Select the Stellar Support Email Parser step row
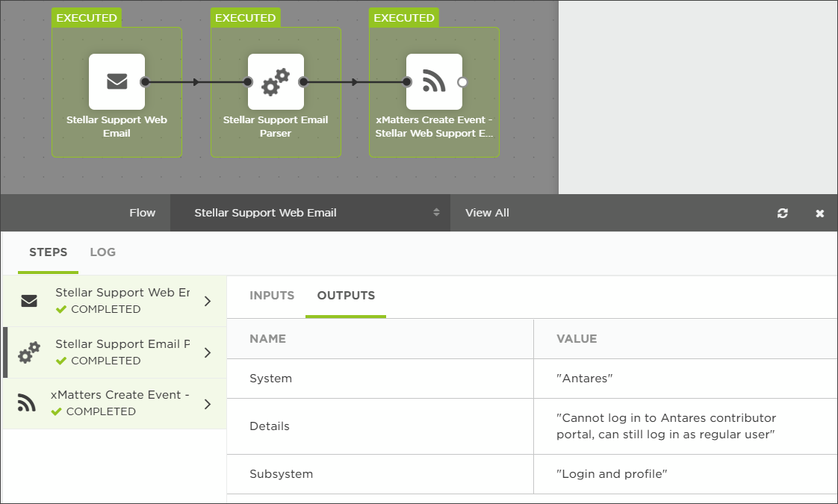The width and height of the screenshot is (838, 504). 114,352
